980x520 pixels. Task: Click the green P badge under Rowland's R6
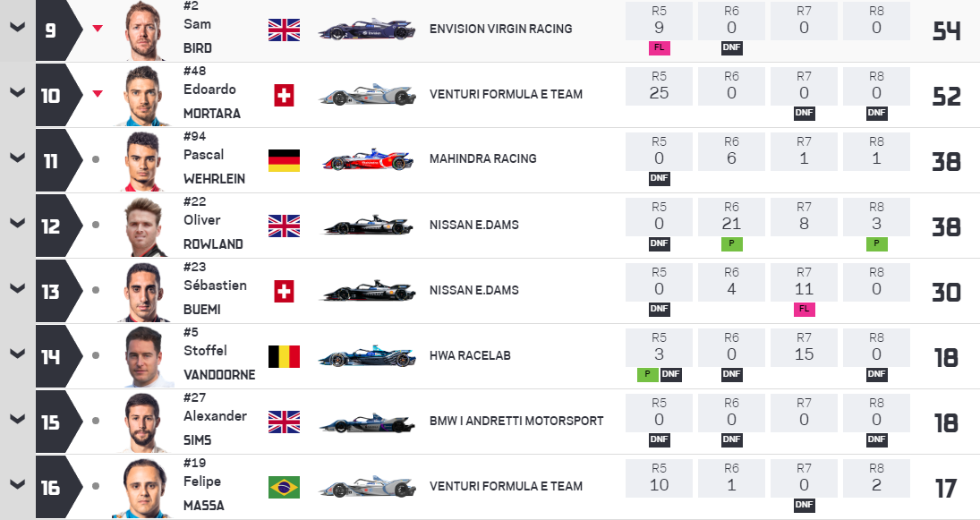click(731, 243)
